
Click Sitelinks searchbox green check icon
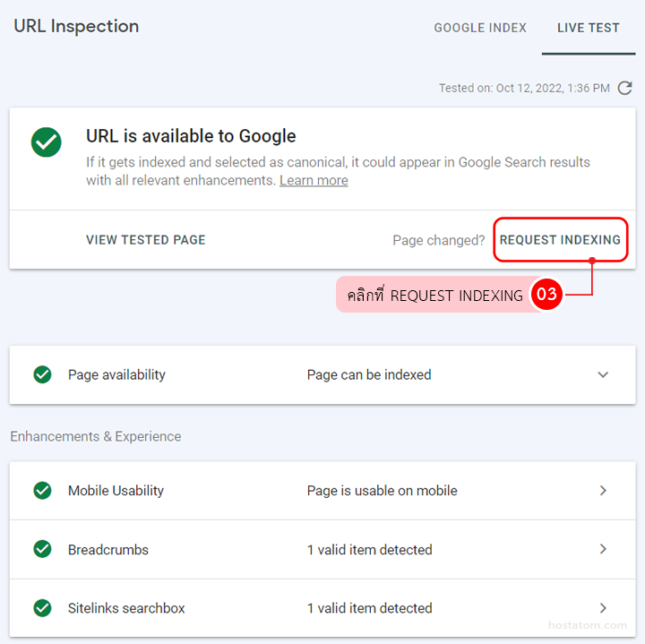click(42, 608)
